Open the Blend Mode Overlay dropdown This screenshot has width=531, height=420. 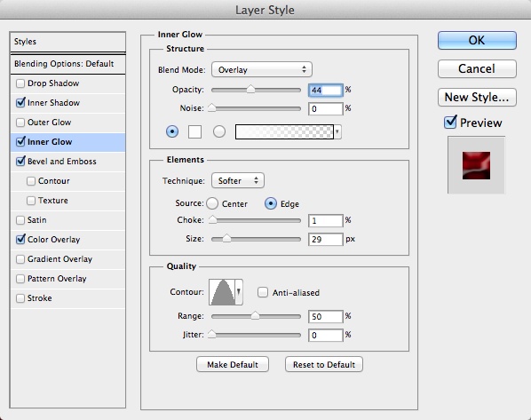coord(262,70)
